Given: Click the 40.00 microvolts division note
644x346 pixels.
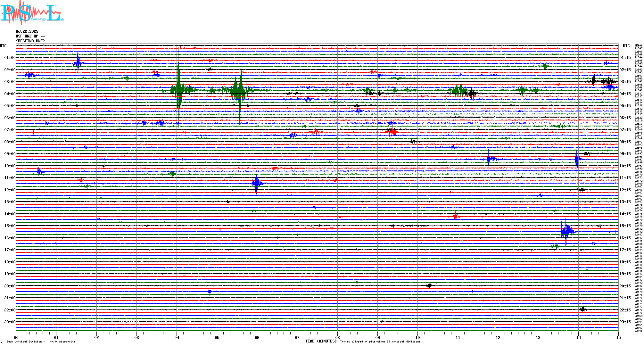Looking at the screenshot, I should [x=62, y=342].
